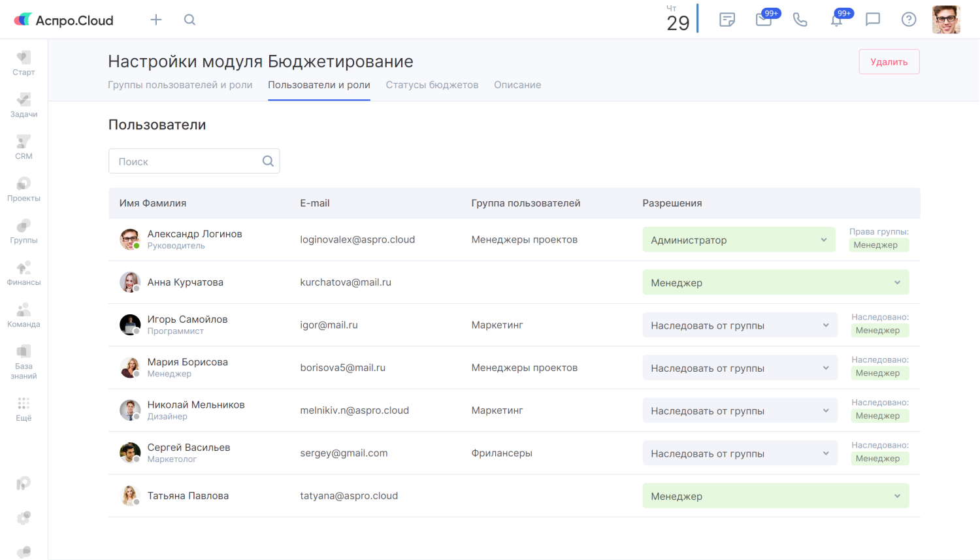Click the plus icon in header
The height and width of the screenshot is (560, 980).
point(155,20)
